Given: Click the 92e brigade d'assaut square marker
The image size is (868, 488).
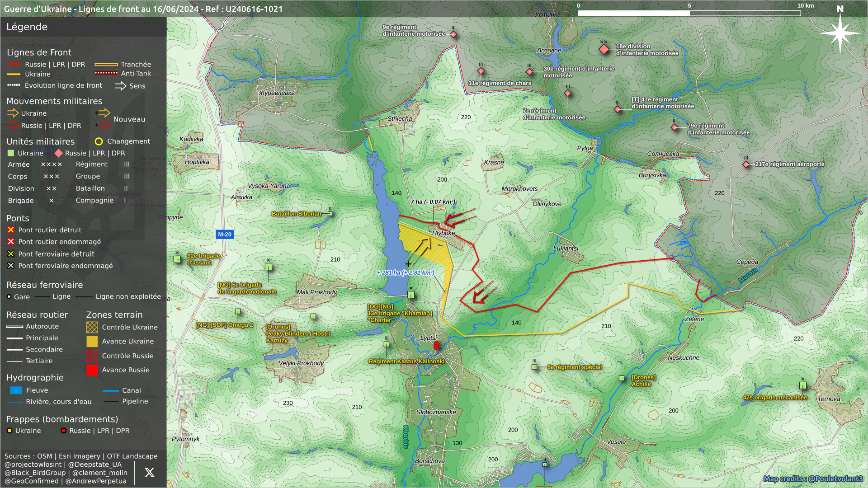Looking at the screenshot, I should 177,259.
